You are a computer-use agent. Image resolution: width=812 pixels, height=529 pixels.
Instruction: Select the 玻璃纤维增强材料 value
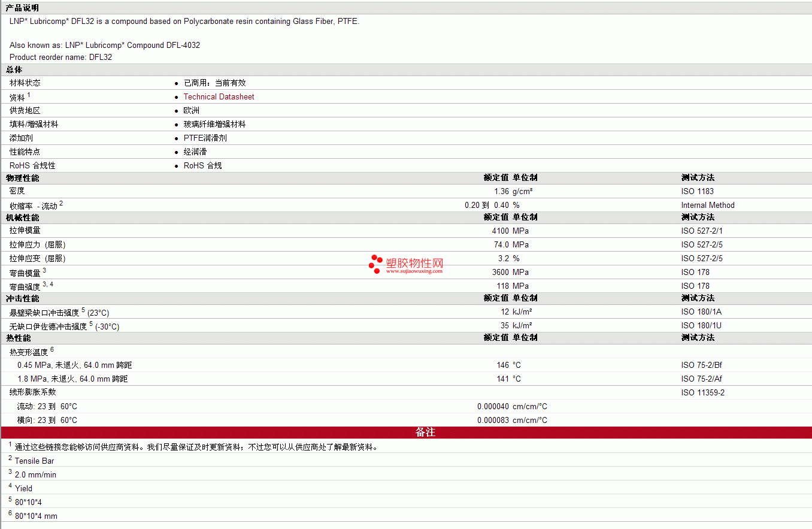click(214, 124)
